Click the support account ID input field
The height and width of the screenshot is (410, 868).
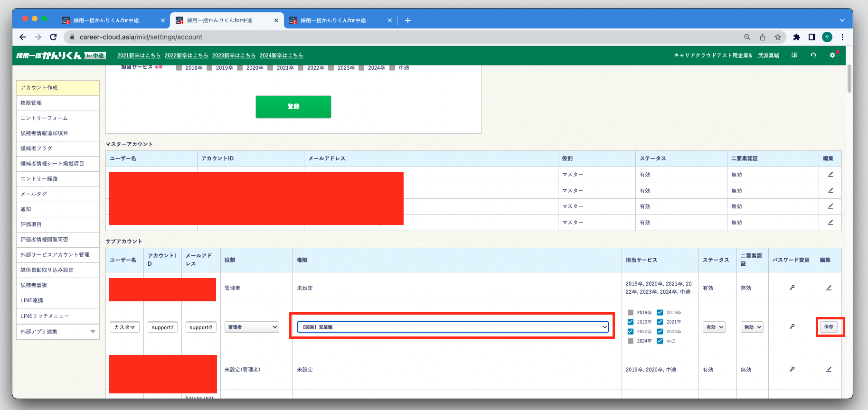coord(162,327)
